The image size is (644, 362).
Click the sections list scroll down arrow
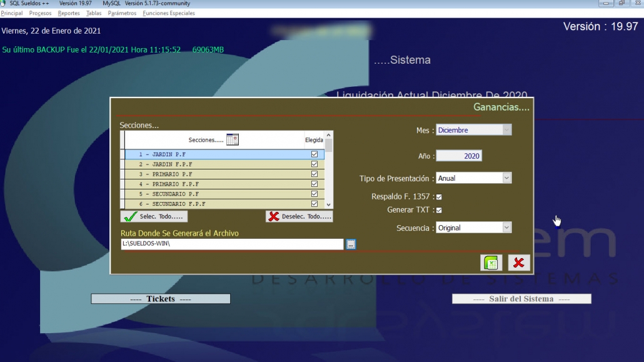pos(329,204)
